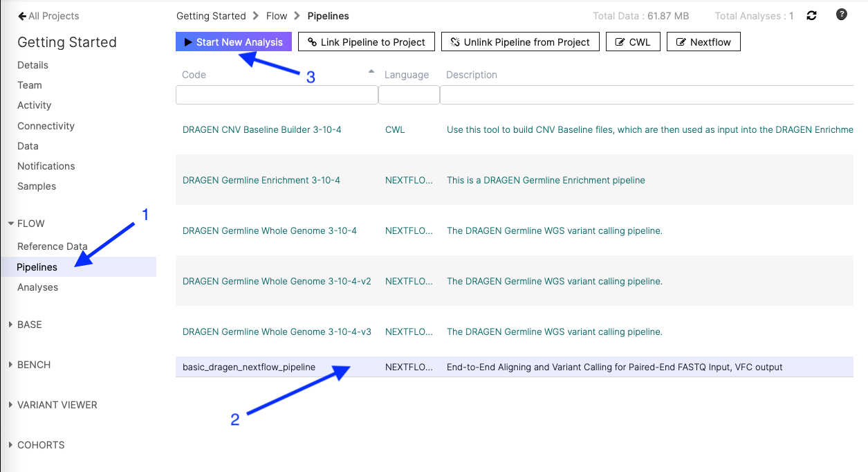868x472 pixels.
Task: Select basic_dragen_nextflow_pipeline row
Action: point(515,367)
